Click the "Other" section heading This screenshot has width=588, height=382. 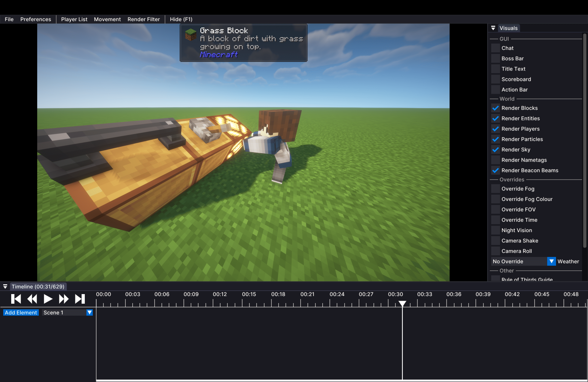pos(506,271)
